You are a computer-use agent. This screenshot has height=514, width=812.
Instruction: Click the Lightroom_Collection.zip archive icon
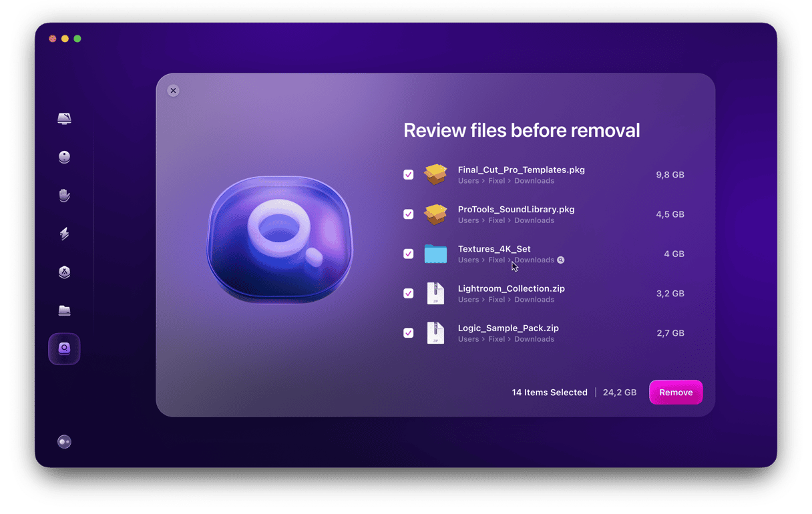coord(435,294)
